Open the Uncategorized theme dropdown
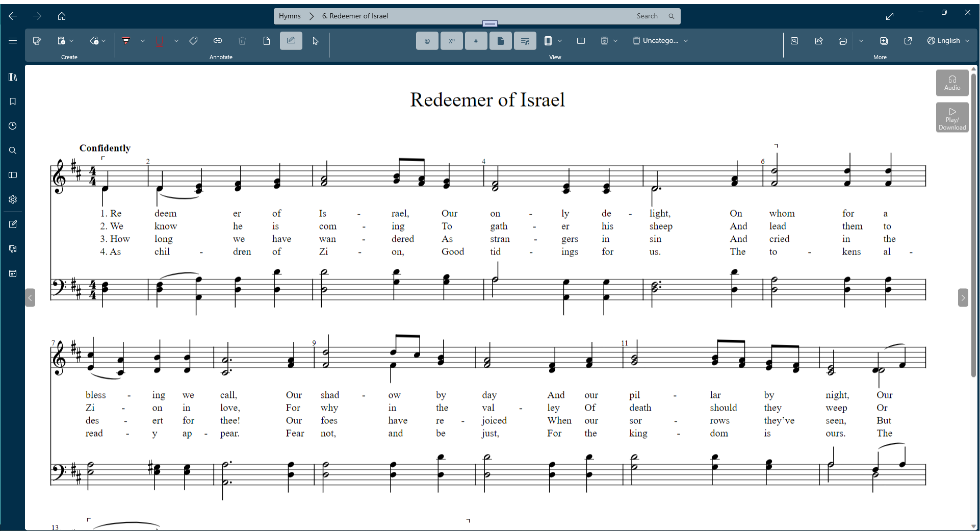 pyautogui.click(x=660, y=41)
